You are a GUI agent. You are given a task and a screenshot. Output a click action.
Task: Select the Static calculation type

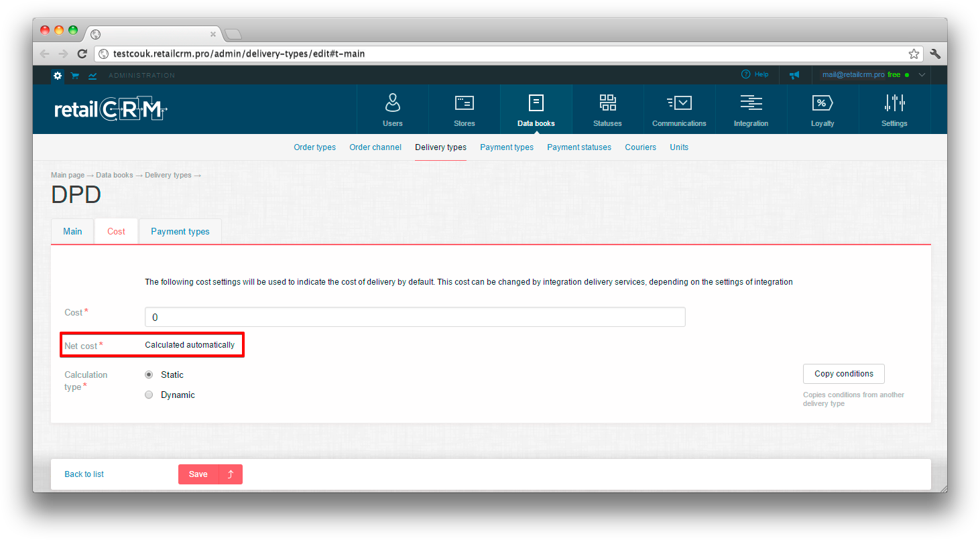(x=149, y=375)
